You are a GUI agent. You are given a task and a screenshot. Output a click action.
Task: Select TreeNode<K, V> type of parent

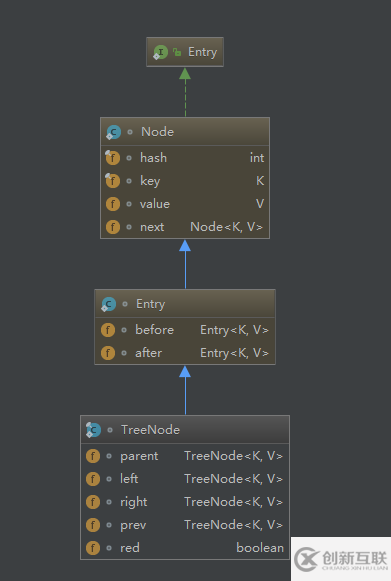coord(233,456)
